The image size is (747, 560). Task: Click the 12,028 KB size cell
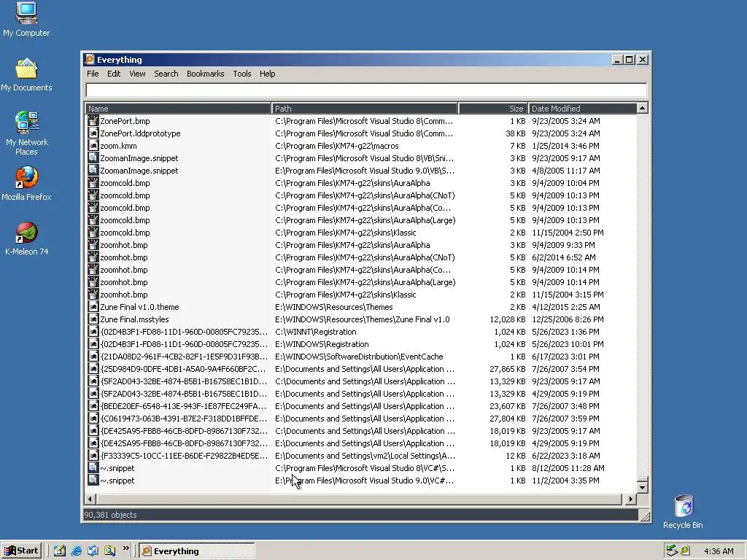508,319
